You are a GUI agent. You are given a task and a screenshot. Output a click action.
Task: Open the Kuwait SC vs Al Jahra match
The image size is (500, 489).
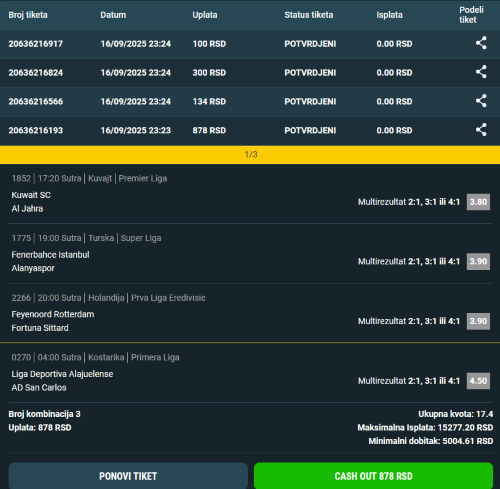(x=31, y=202)
